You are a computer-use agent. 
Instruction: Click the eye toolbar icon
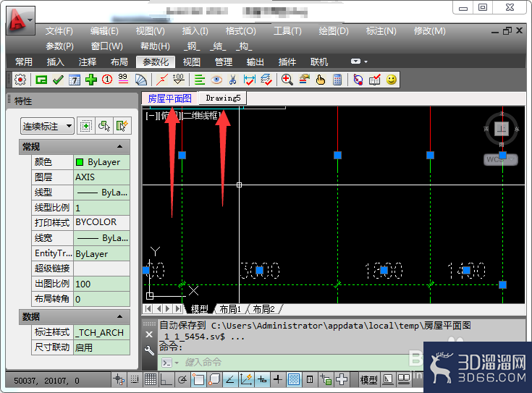coord(216,80)
